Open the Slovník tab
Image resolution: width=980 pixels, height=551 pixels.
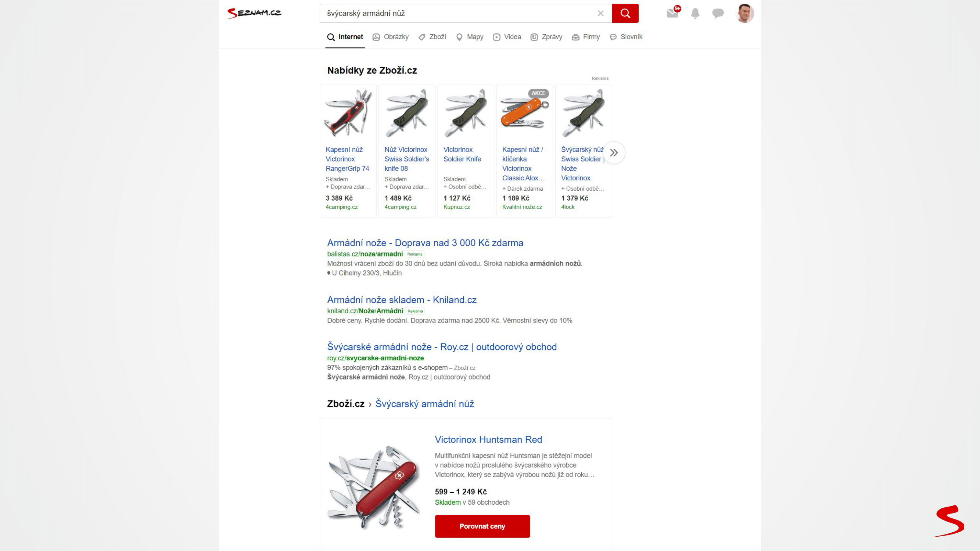click(x=626, y=37)
